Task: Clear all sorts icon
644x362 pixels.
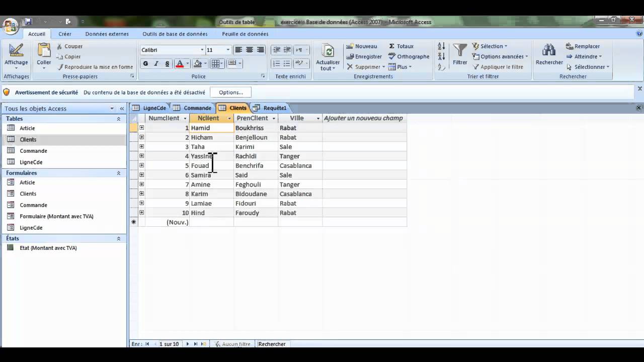Action: (441, 67)
